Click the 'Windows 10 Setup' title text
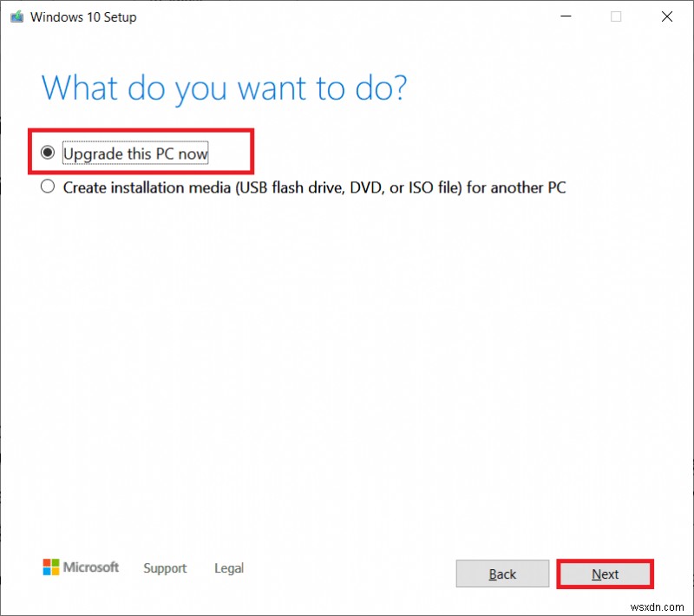The image size is (694, 616). click(83, 17)
